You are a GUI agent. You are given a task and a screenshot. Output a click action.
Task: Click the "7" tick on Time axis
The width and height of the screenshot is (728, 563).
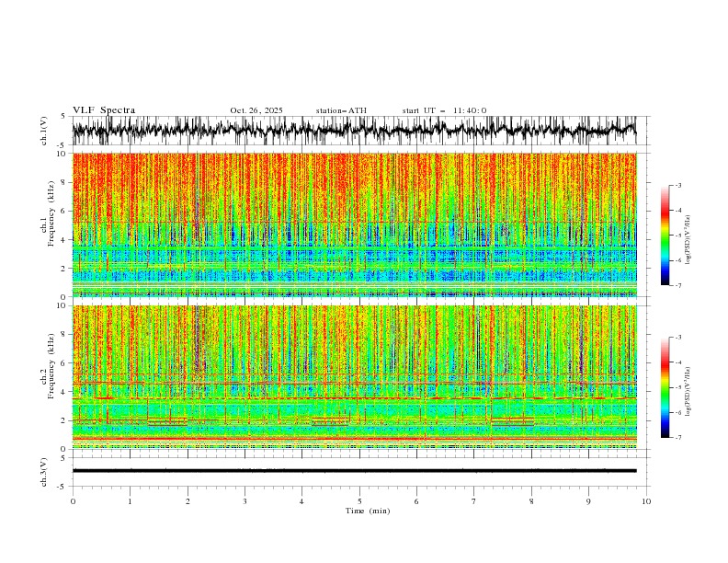(x=474, y=501)
